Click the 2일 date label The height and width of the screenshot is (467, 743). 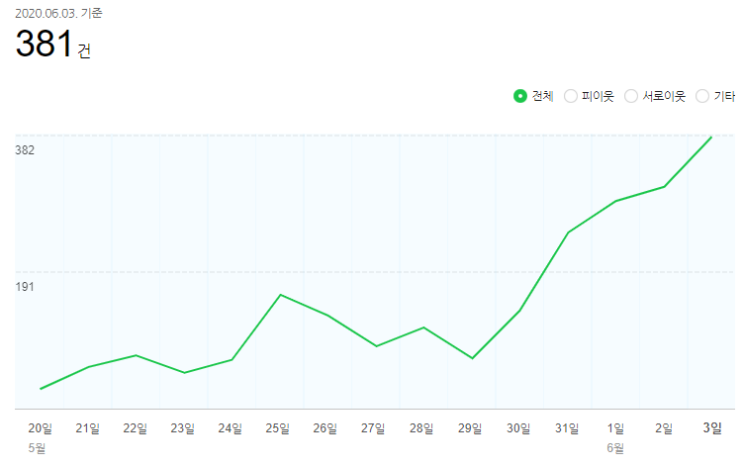coord(664,428)
